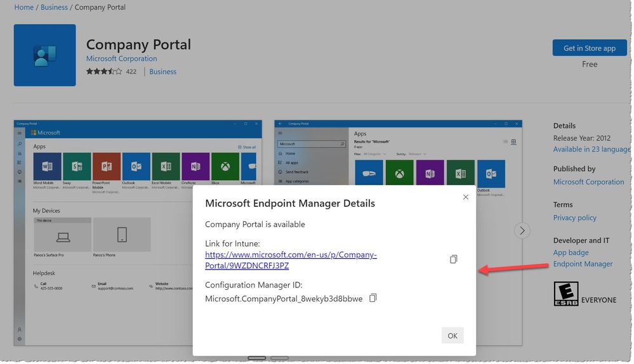634x364 pixels.
Task: Copy the Configuration Manager ID
Action: (x=373, y=298)
